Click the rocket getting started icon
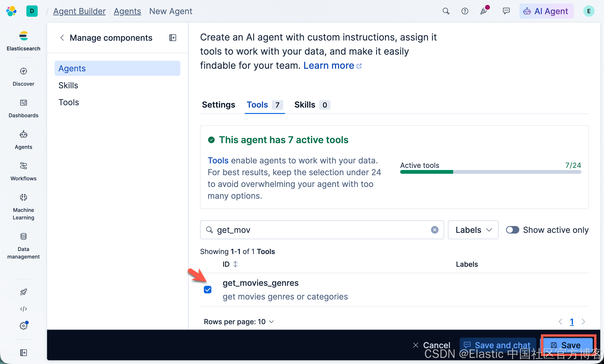 click(x=24, y=292)
